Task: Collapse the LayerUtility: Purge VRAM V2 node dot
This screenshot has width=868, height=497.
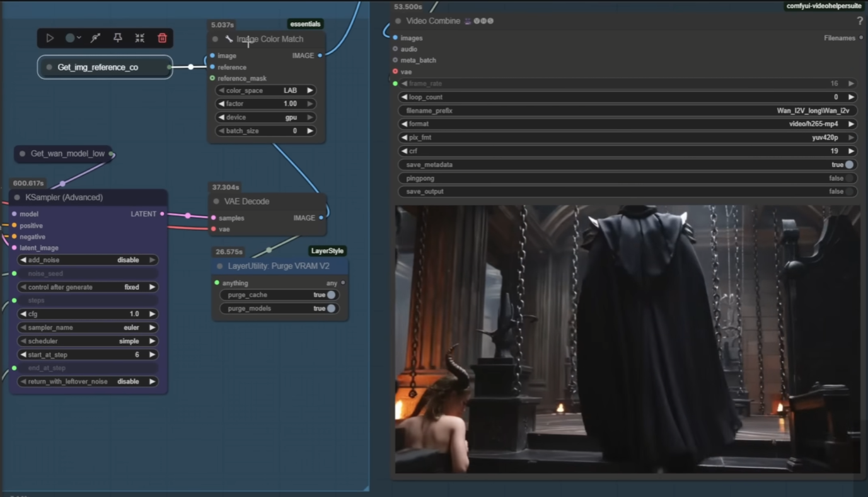Action: (x=220, y=266)
